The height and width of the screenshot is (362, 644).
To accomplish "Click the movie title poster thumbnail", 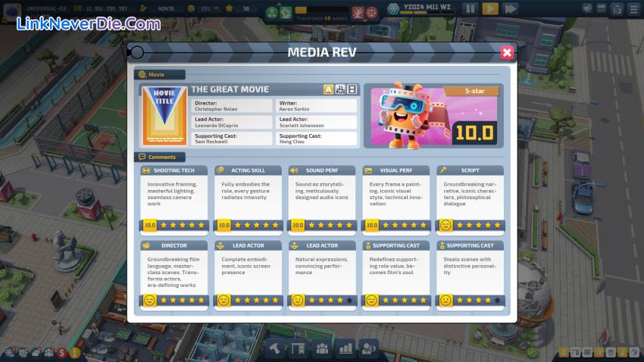I will click(164, 116).
